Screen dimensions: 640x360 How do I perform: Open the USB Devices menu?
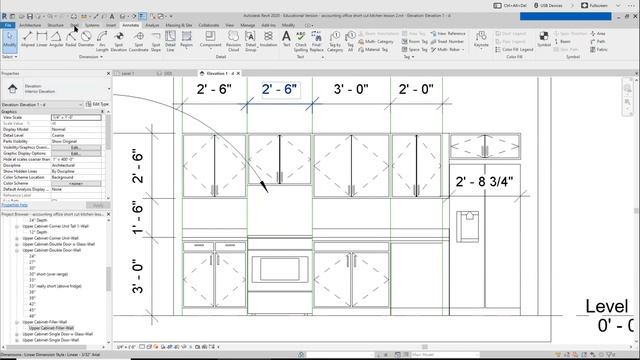tap(548, 6)
